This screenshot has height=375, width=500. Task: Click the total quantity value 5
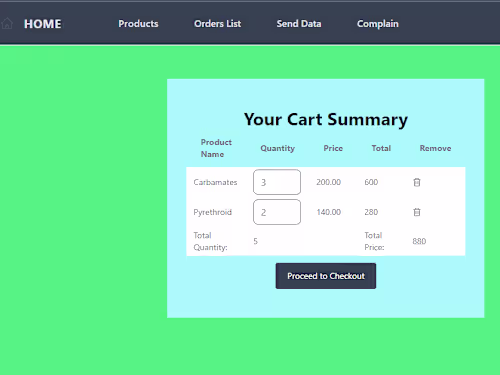coord(255,241)
